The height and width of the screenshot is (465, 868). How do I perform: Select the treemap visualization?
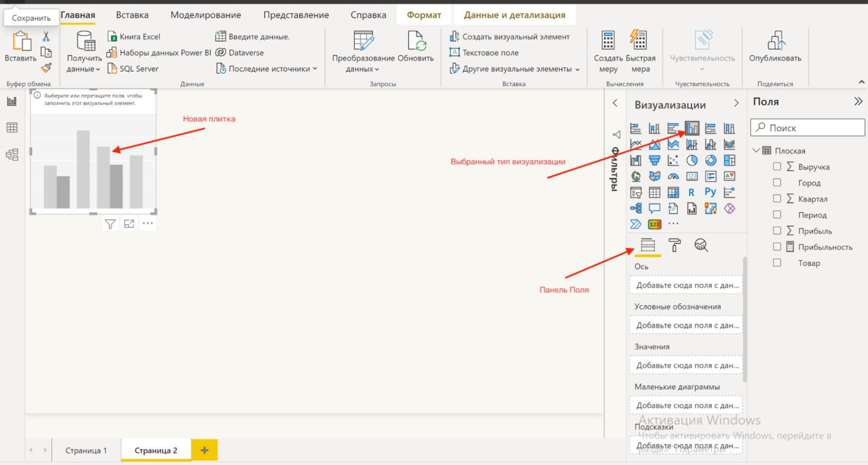pyautogui.click(x=729, y=160)
